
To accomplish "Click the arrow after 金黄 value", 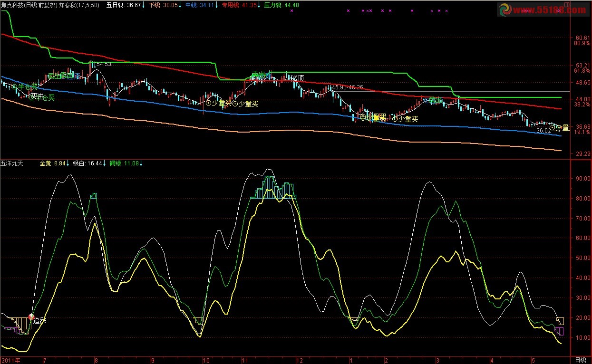I will pos(68,163).
